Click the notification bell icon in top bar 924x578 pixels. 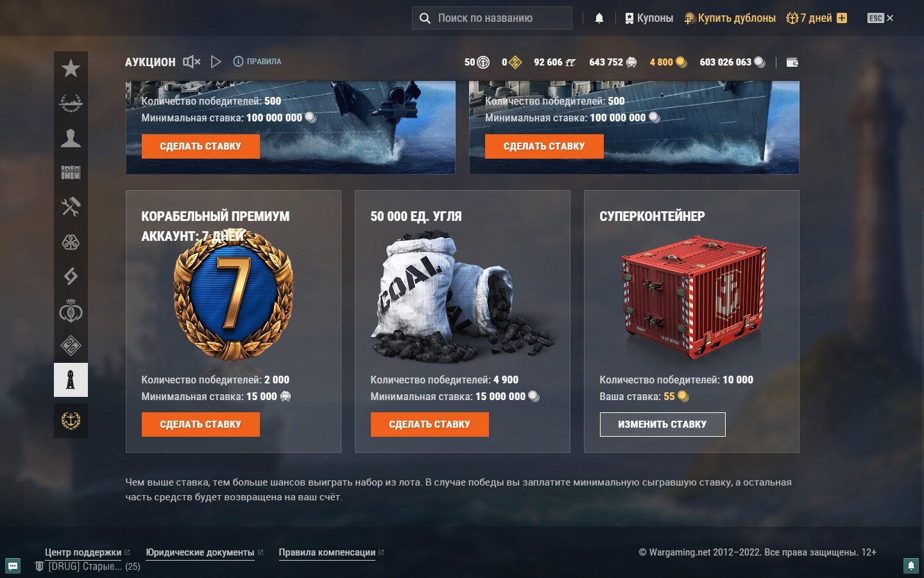click(599, 18)
